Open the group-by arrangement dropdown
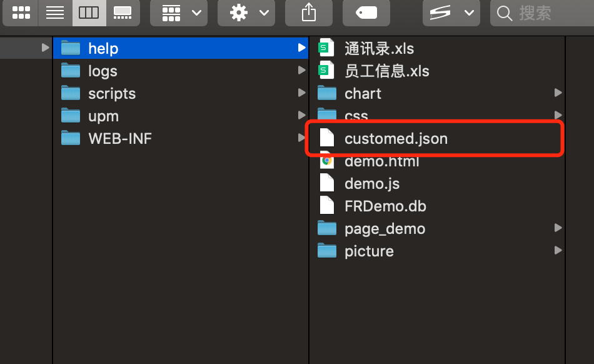The image size is (594, 364). click(x=179, y=13)
